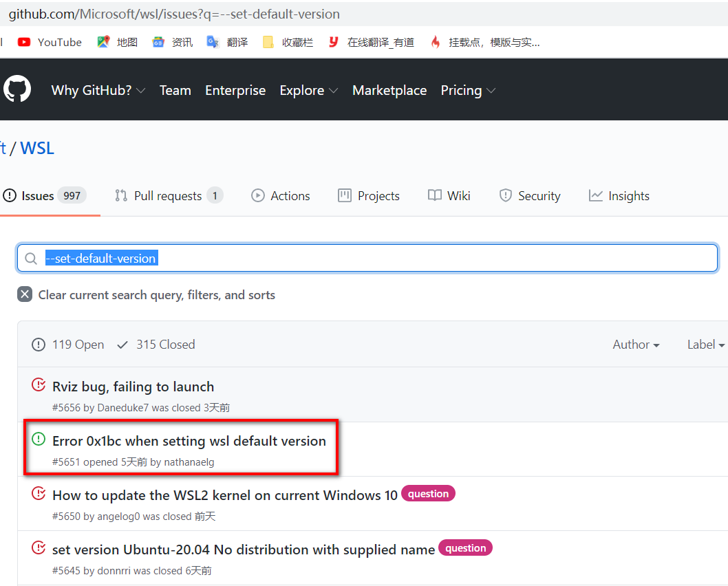Switch to the Insights tab
Image resolution: width=728 pixels, height=586 pixels.
[x=619, y=196]
